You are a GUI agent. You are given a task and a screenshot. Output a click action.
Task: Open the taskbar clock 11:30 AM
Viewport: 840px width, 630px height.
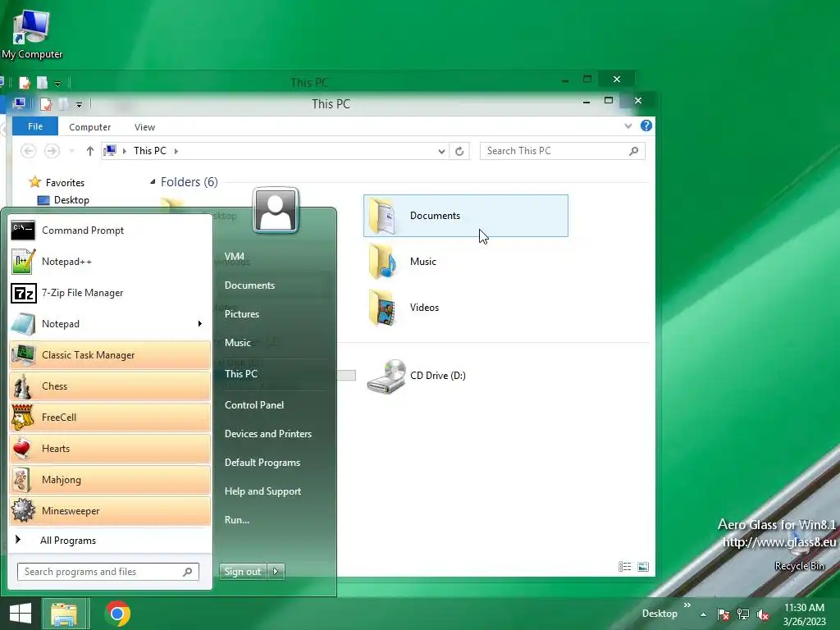coord(804,614)
